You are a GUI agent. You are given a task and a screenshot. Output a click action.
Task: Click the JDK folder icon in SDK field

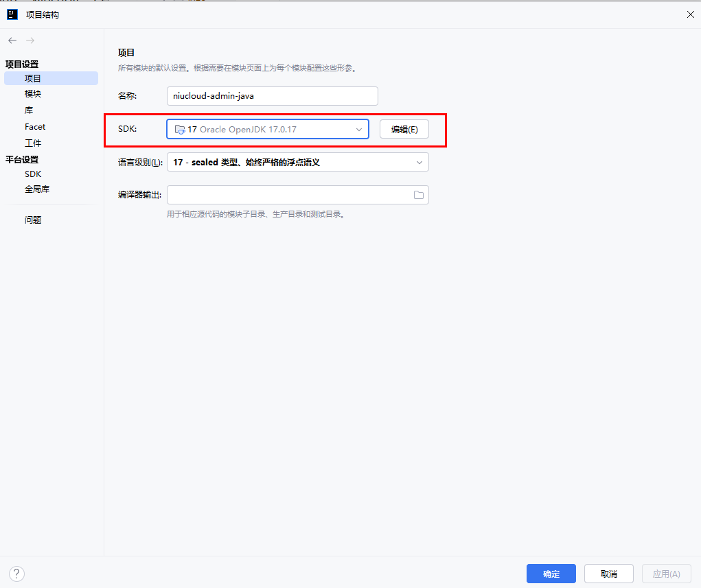(180, 129)
